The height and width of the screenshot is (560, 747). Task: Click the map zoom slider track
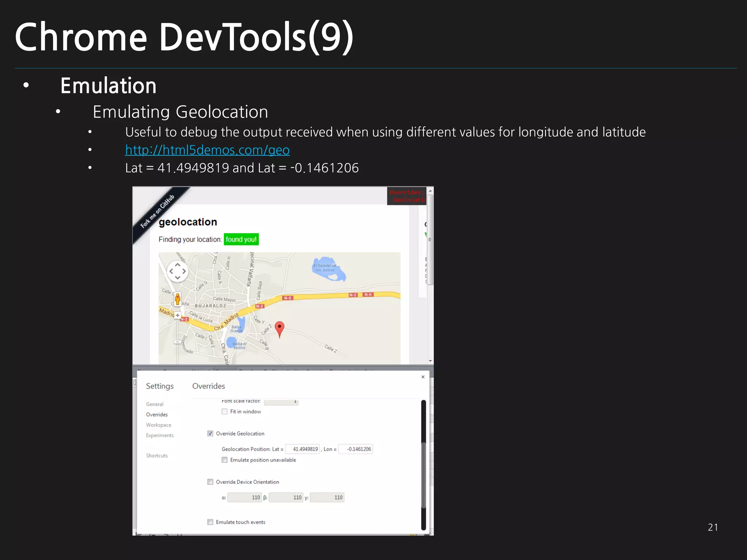178,330
